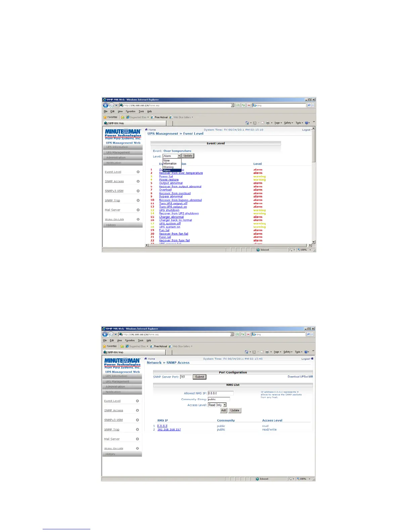
Task: Select Administration section in lower sidebar
Action: [x=122, y=387]
